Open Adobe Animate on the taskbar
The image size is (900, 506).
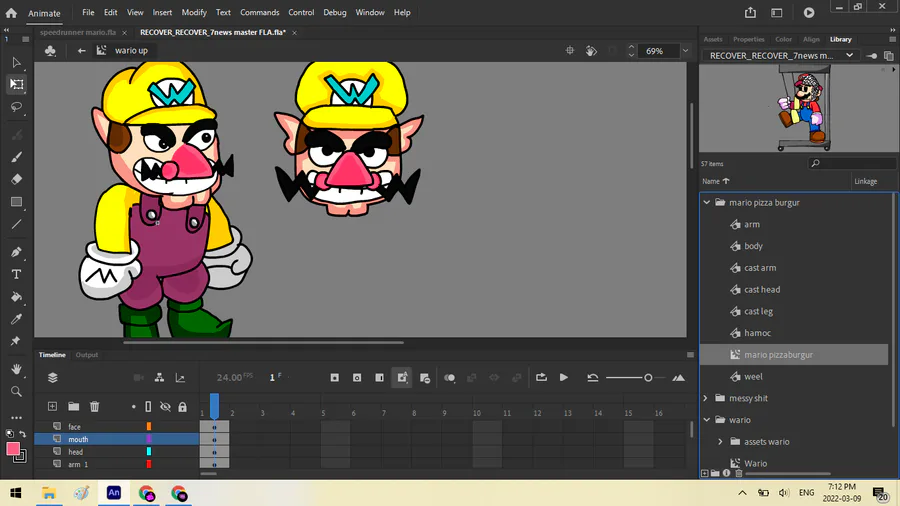point(114,493)
